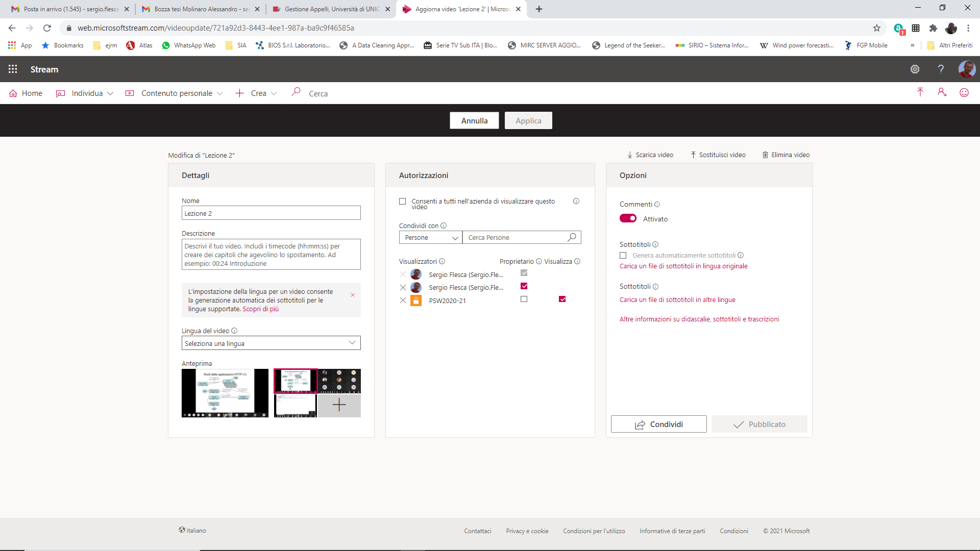Viewport: 980px width, 551px height.
Task: Remove PSW2020-21 viewer with the X icon
Action: click(x=403, y=300)
